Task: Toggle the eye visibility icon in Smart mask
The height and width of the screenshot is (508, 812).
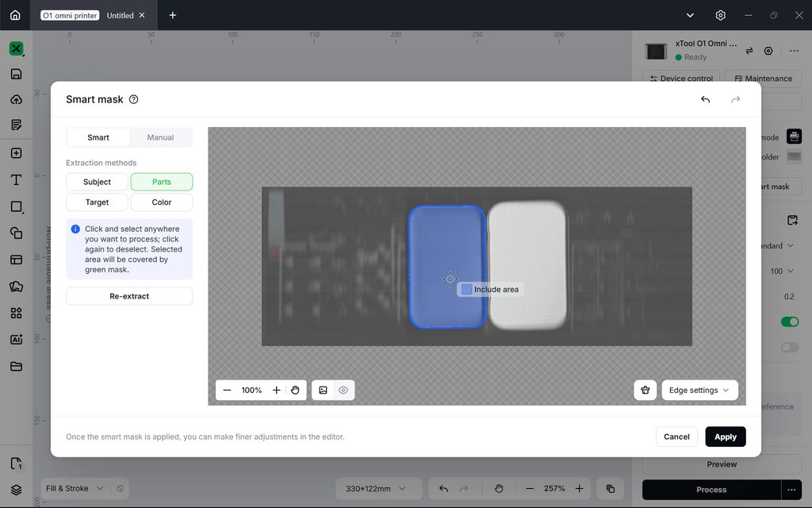Action: coord(343,391)
